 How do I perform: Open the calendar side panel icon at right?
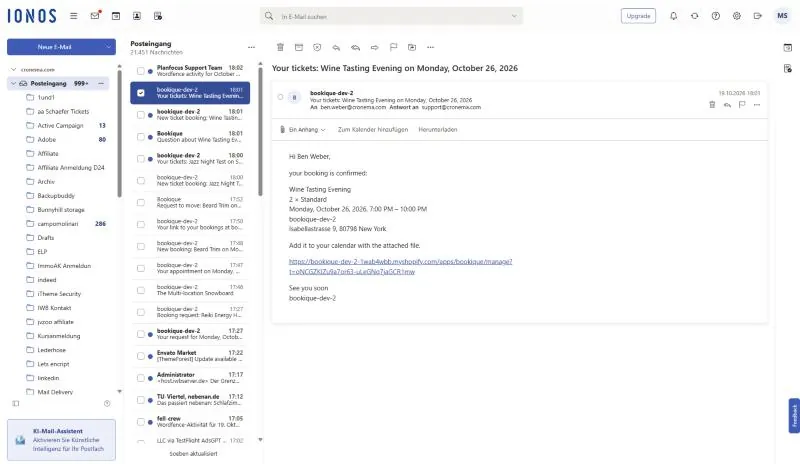[788, 47]
